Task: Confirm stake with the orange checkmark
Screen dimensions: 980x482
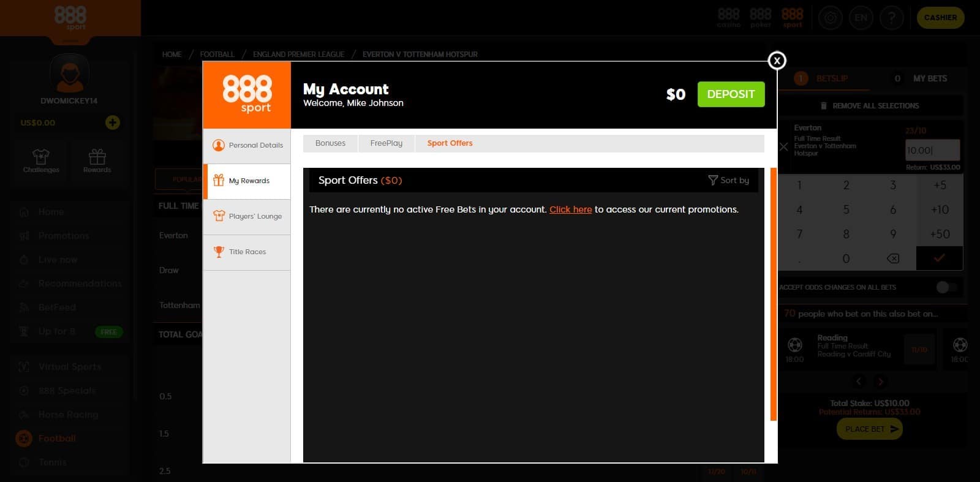Action: coord(939,258)
